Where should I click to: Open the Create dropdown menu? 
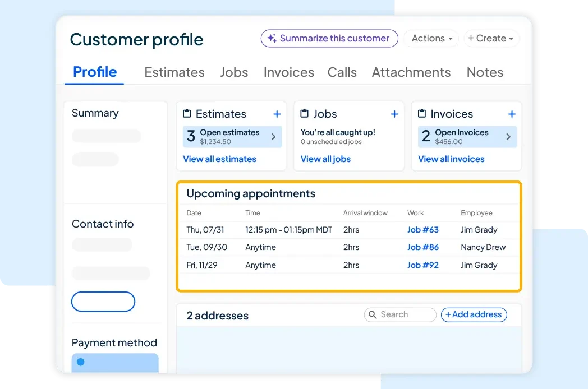click(x=491, y=38)
